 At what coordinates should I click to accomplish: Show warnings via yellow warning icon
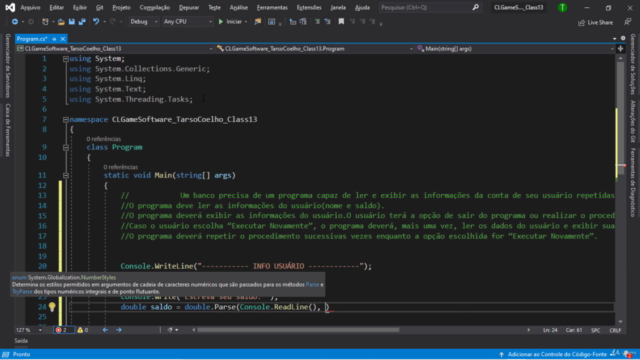pyautogui.click(x=80, y=330)
